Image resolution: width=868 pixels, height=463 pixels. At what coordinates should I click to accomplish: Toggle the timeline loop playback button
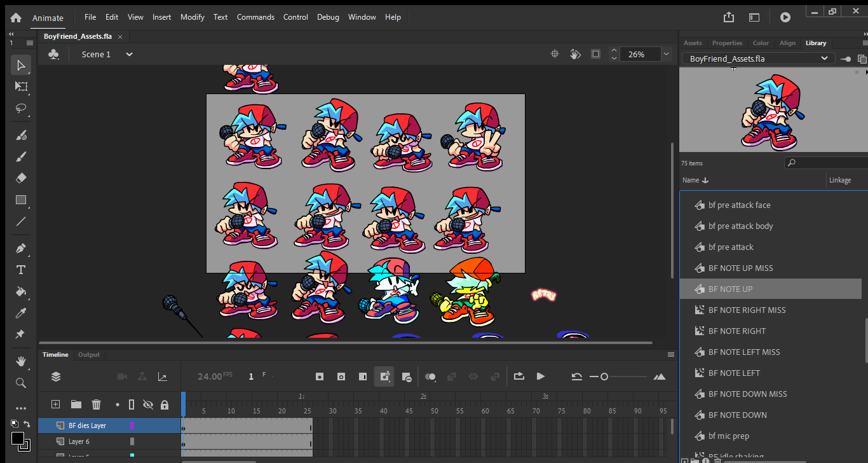[519, 377]
